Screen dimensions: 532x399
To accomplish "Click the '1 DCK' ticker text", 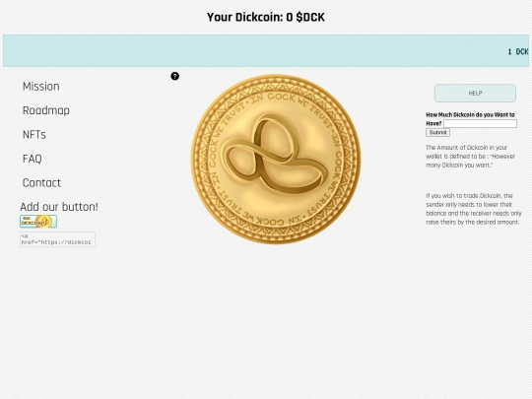I will tap(518, 51).
